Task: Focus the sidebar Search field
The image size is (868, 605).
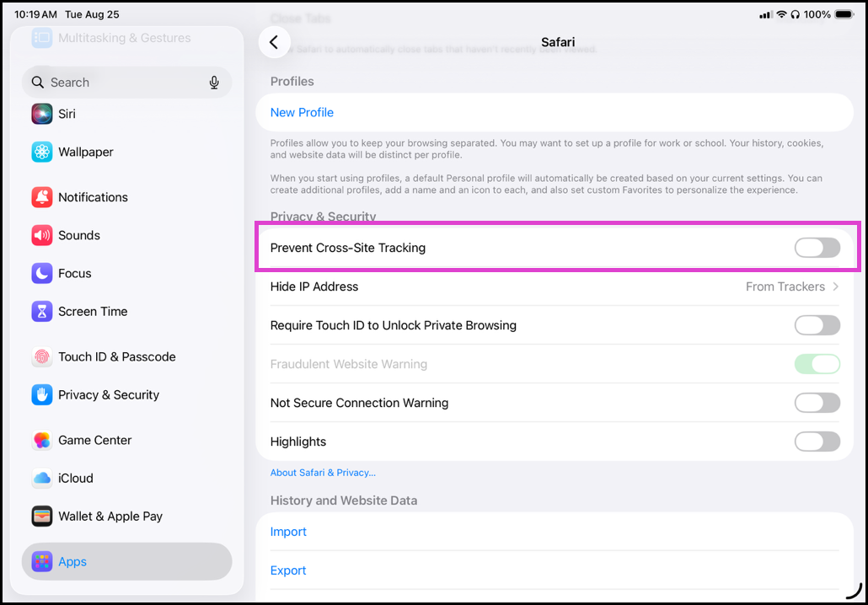Action: pyautogui.click(x=126, y=83)
